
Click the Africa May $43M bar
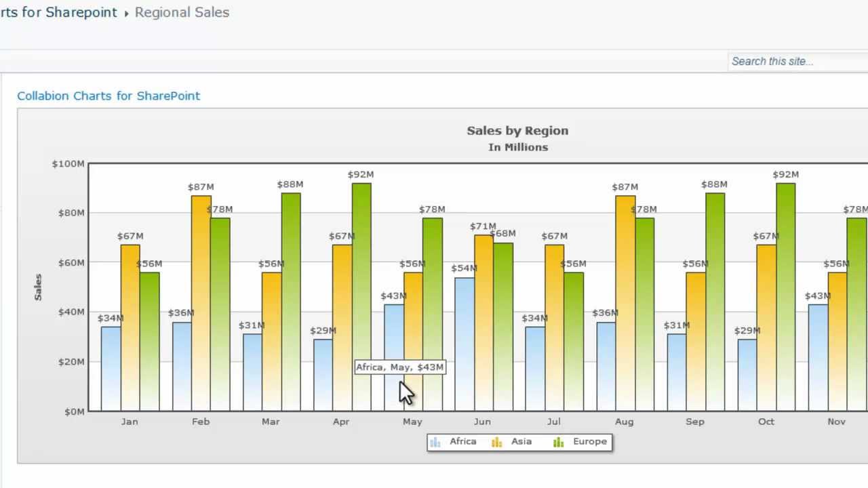[394, 357]
